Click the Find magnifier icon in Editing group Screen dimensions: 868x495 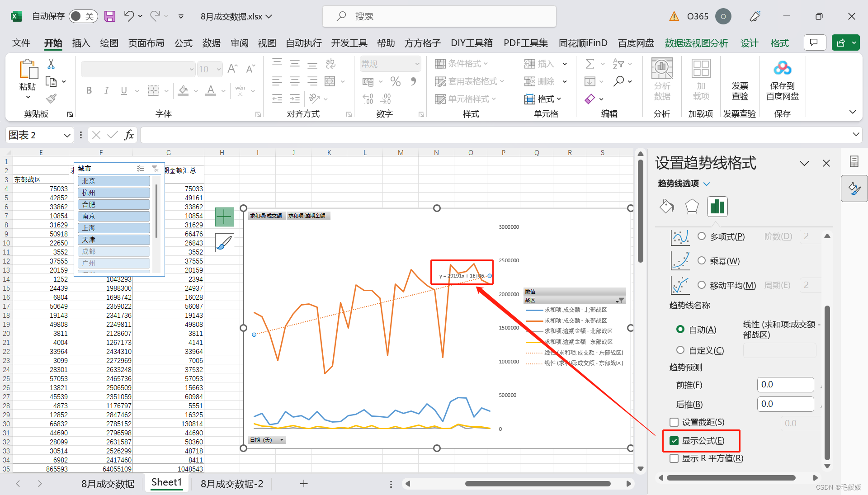pos(618,81)
